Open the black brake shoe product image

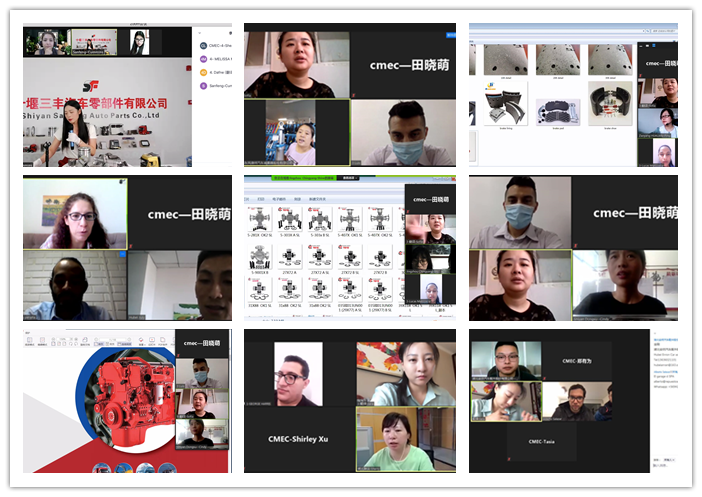tap(610, 104)
